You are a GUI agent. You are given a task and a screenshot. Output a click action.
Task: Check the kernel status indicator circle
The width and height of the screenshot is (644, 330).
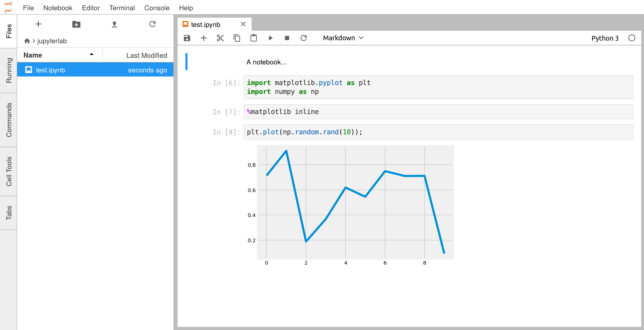(x=632, y=38)
